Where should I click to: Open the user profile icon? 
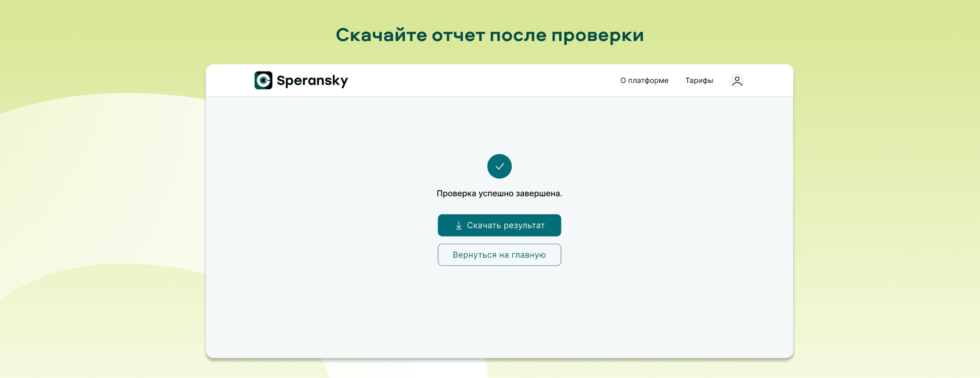(737, 81)
